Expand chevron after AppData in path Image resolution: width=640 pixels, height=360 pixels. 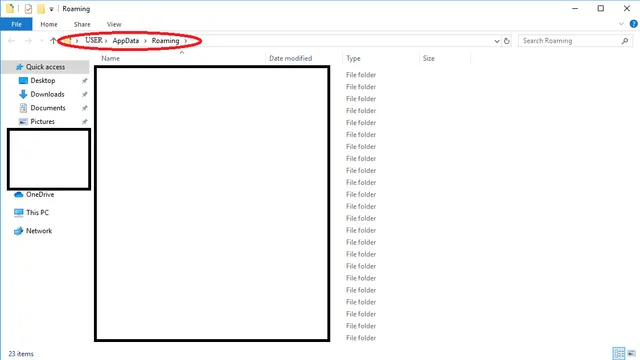(145, 41)
